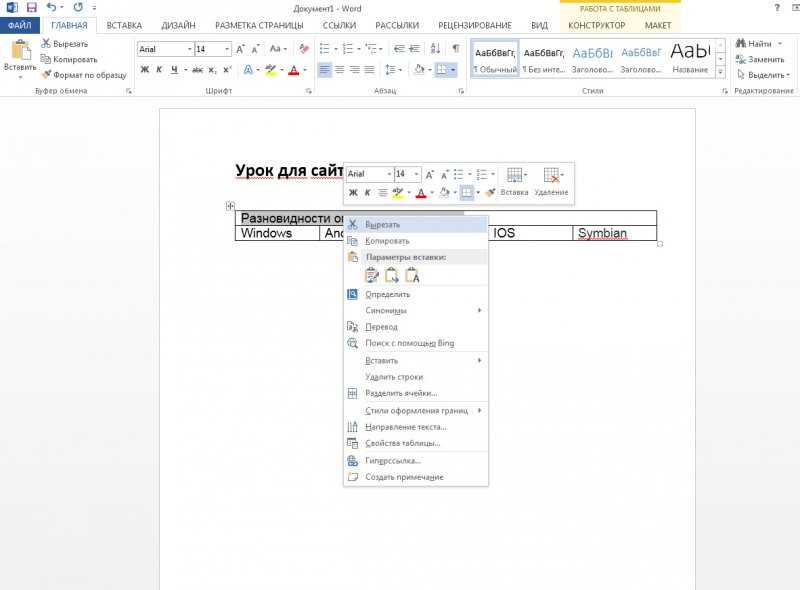This screenshot has height=590, width=800.
Task: Copy selection using ribbon Копировать
Action: coord(69,59)
